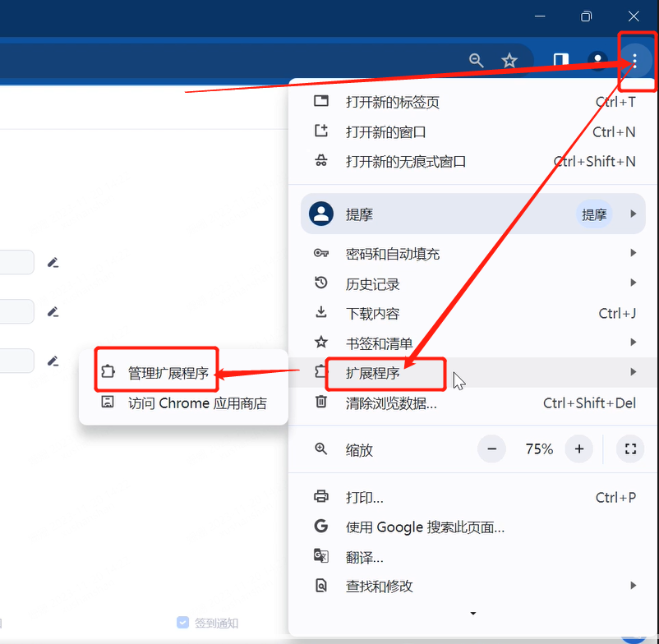Click the menu scroll-down arrow at bottom
Screen dimensions: 659x644
click(x=473, y=614)
